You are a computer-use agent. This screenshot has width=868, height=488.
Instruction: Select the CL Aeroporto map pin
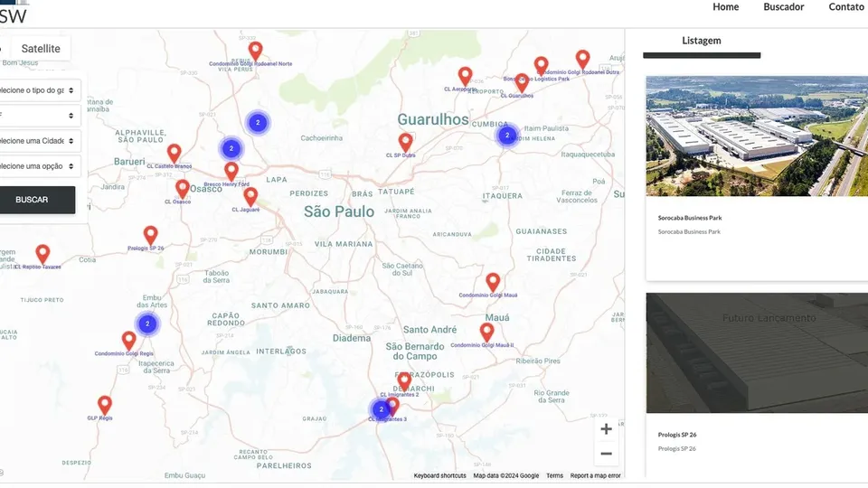coord(466,76)
